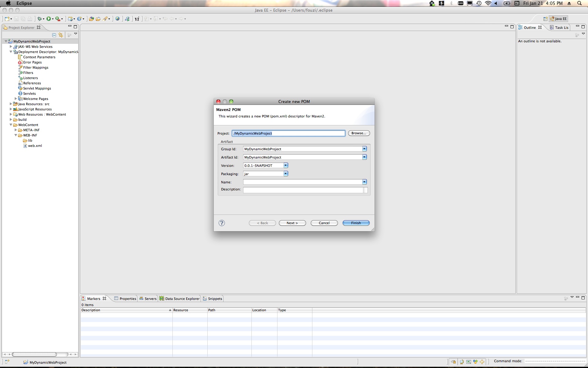Open dropdown arrow next to Run button
Image resolution: width=588 pixels, height=368 pixels.
(53, 19)
